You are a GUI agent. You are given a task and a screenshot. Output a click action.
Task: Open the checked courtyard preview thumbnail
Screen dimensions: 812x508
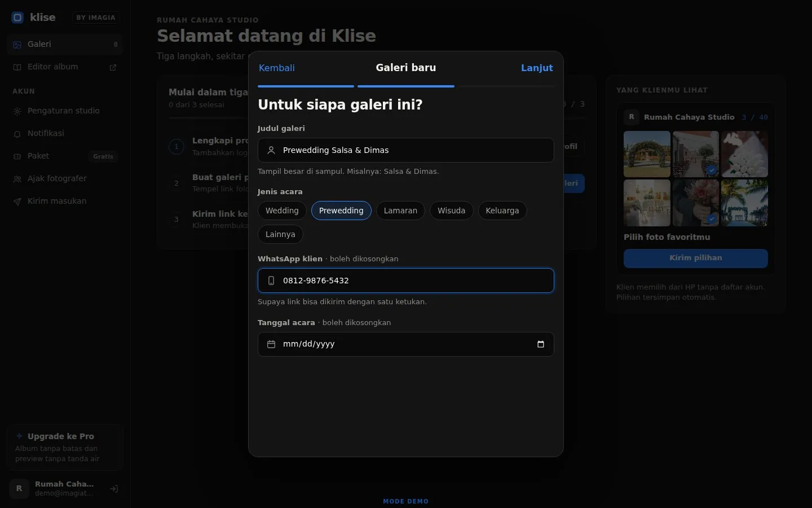tap(696, 154)
